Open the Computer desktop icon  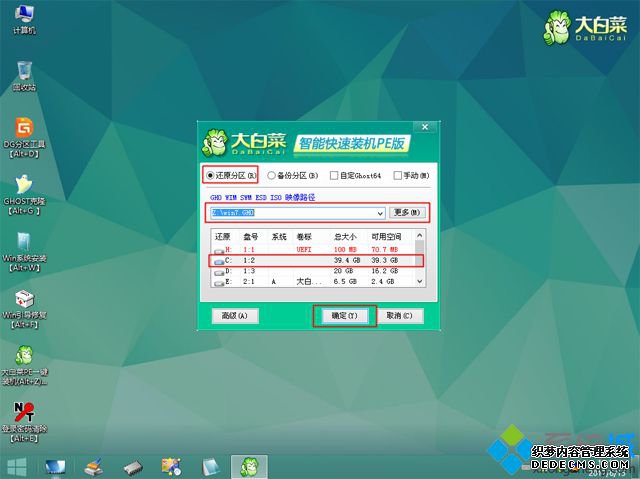tap(24, 20)
